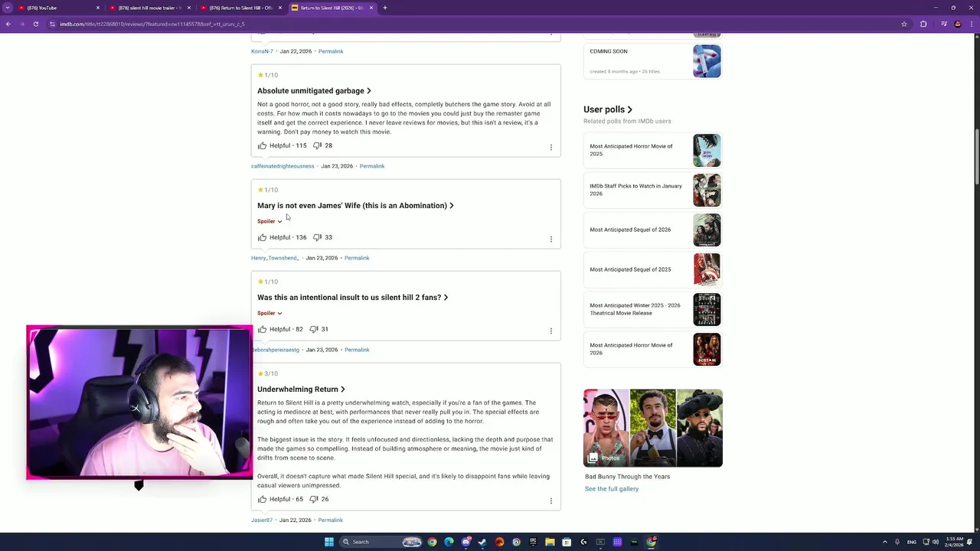Image resolution: width=980 pixels, height=551 pixels.
Task: Open Permalink for Henry_Townshend_ review
Action: click(x=357, y=258)
